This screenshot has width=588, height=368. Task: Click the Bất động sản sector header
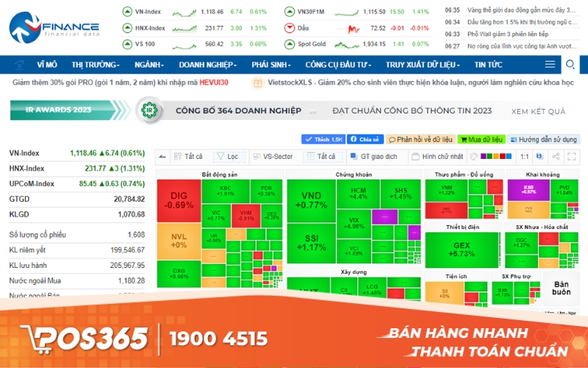click(x=219, y=174)
